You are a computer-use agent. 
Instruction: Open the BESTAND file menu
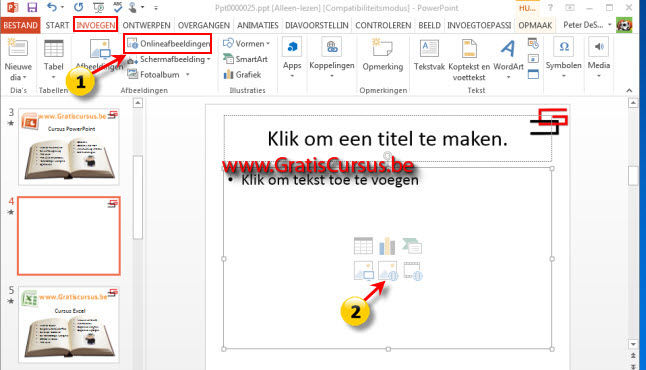point(20,25)
